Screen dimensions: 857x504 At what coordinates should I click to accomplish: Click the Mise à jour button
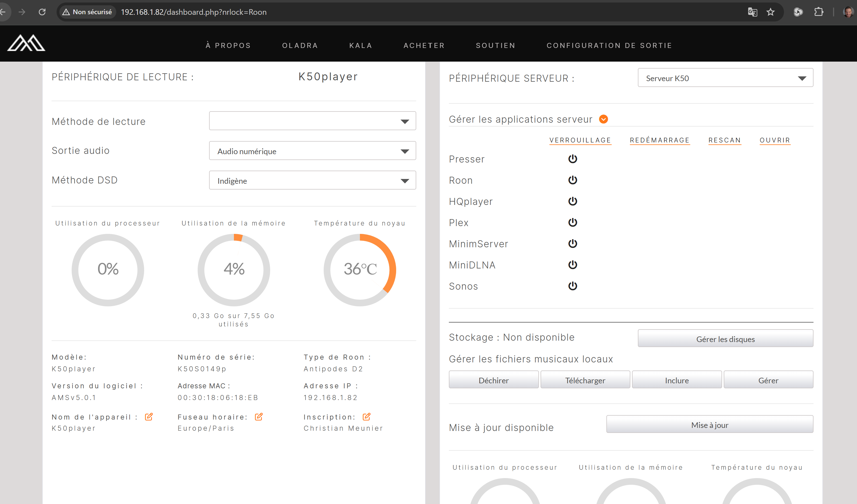tap(710, 425)
